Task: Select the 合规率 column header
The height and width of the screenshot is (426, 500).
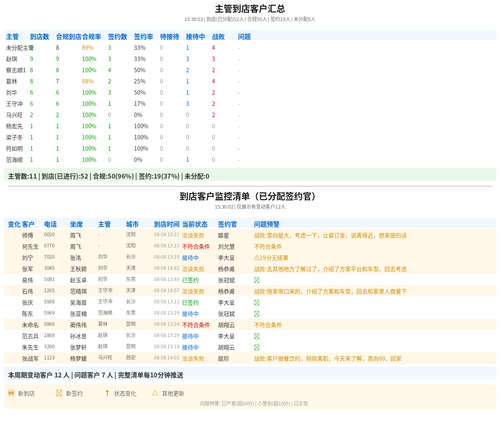Action: click(92, 37)
